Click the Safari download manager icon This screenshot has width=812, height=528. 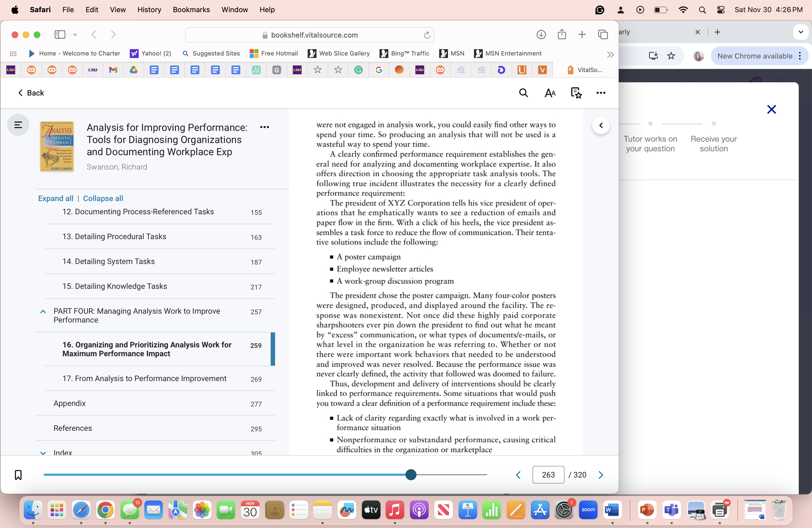541,35
